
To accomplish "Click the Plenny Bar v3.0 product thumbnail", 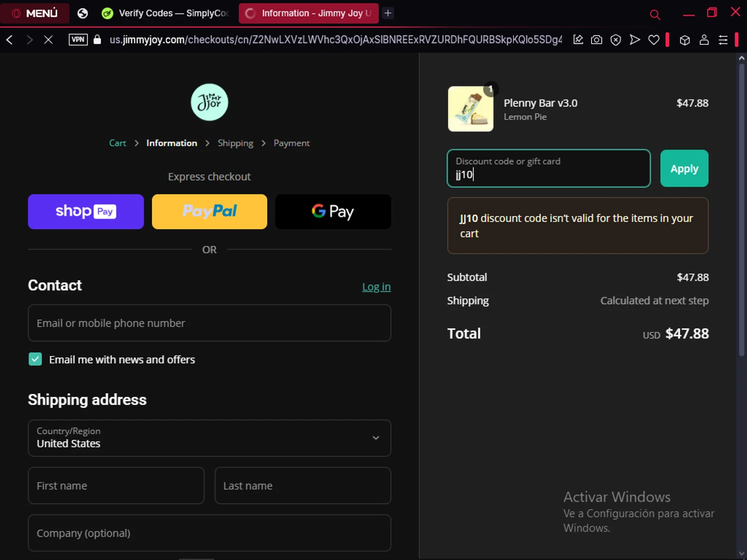I will 471,109.
